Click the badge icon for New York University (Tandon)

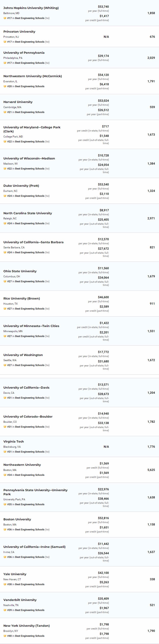click(5, 636)
